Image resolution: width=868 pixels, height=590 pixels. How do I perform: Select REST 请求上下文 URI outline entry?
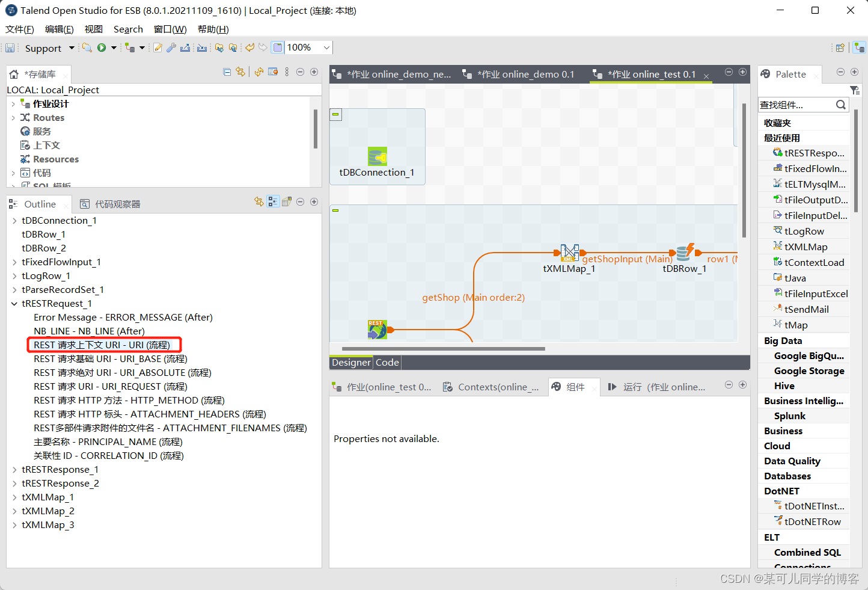(102, 345)
